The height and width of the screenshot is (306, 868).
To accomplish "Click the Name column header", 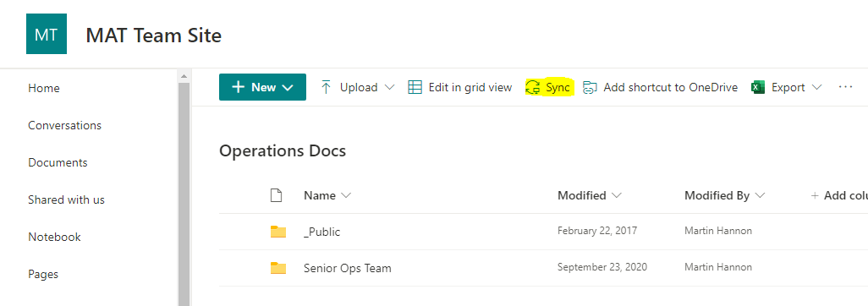I will click(x=320, y=195).
